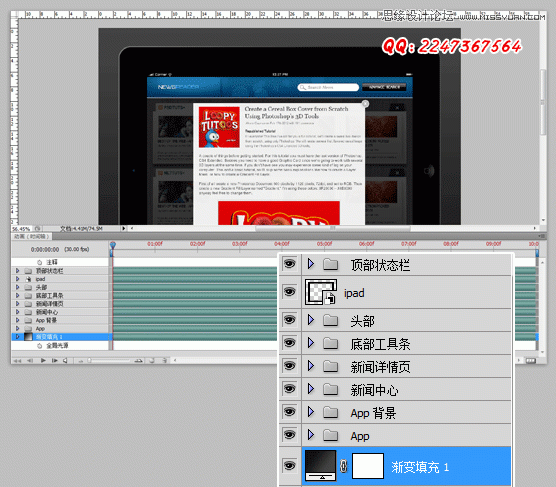Screen dimensions: 556x487
Task: Convert to frame animation icon
Action: click(x=531, y=361)
